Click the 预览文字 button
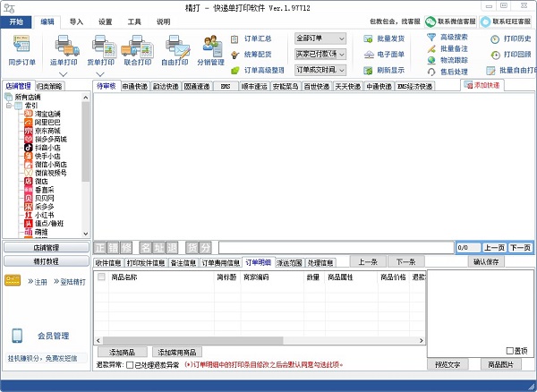This screenshot has height=392, width=537. (447, 364)
